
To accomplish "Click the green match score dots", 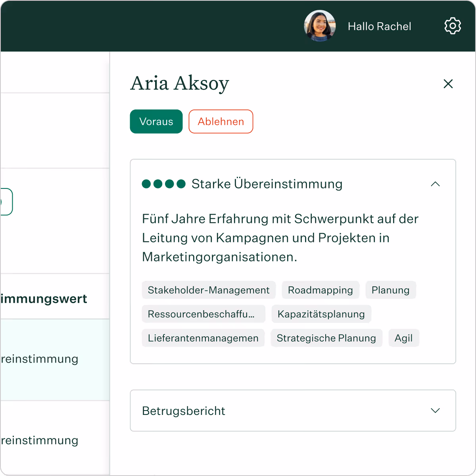I will pyautogui.click(x=164, y=184).
